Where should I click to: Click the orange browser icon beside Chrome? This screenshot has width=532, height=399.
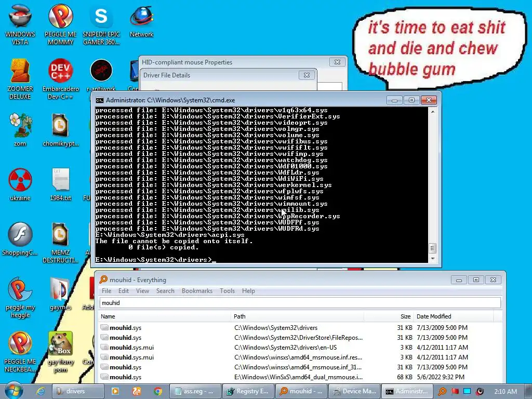(137, 391)
